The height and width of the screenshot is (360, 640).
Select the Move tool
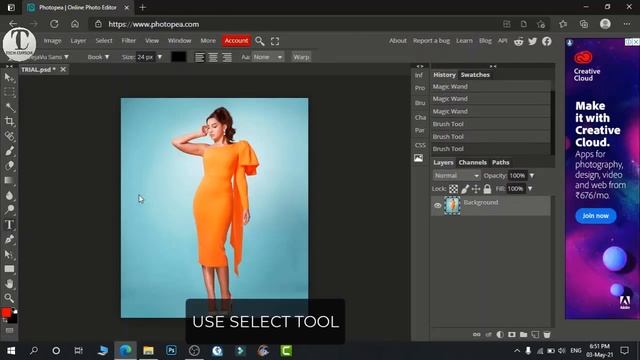[9, 78]
